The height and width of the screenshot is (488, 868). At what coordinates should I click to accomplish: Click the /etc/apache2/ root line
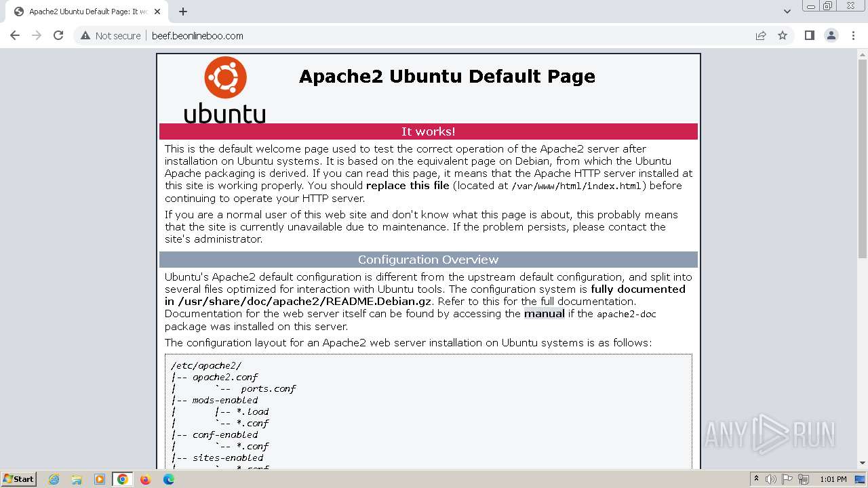pyautogui.click(x=206, y=365)
